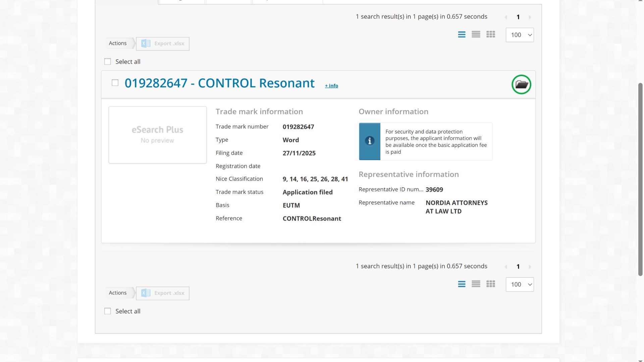This screenshot has height=362, width=644.
Task: Open top results-per-page dropdown showing 100
Action: [520, 35]
